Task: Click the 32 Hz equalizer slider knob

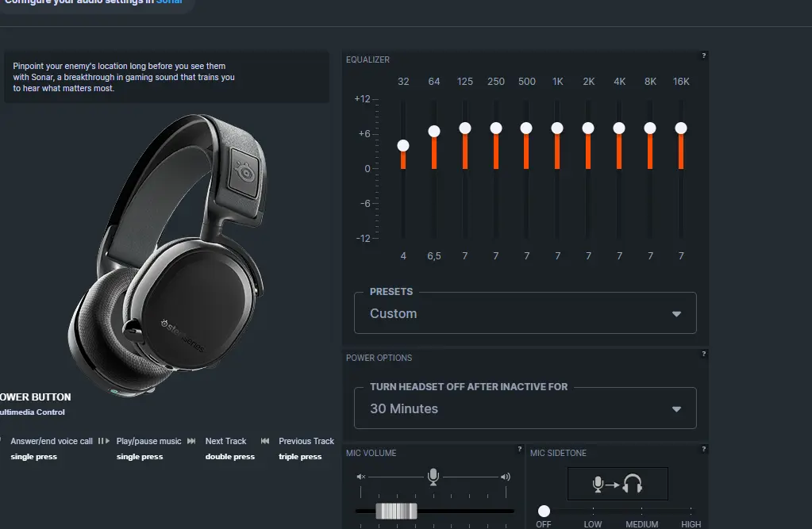Action: point(403,145)
